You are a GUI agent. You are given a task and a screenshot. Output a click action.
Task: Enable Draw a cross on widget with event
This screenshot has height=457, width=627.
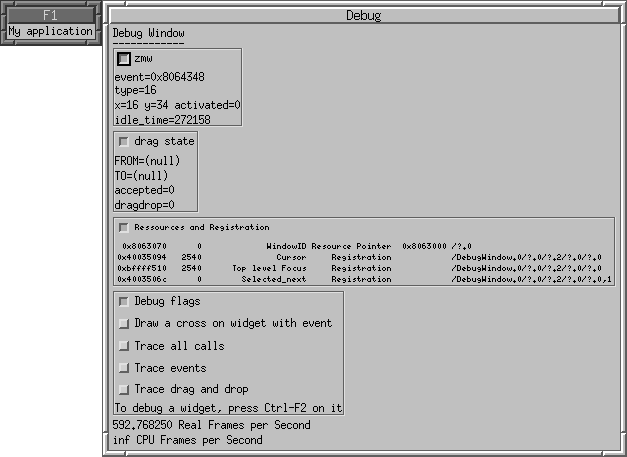tap(123, 323)
